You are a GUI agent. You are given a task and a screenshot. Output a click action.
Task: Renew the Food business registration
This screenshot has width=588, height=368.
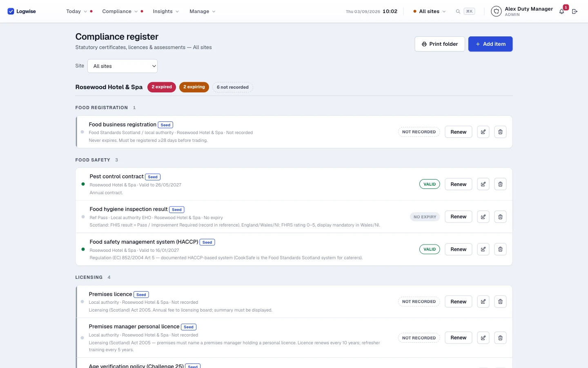point(459,132)
